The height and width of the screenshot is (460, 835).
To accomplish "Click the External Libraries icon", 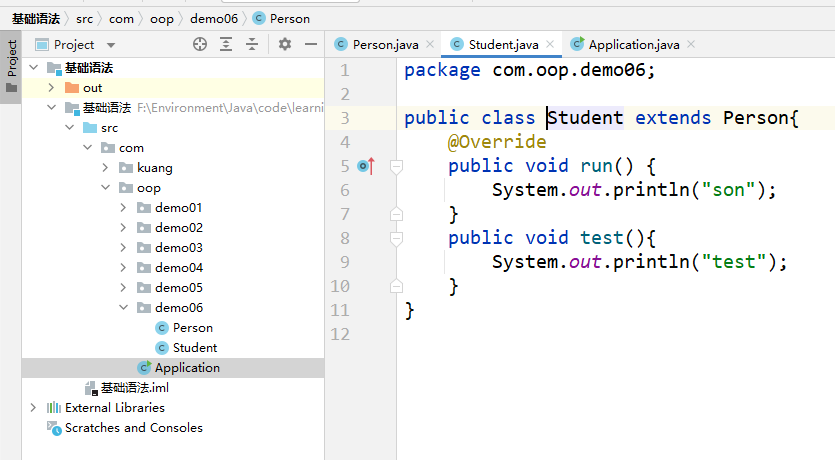I will 54,408.
